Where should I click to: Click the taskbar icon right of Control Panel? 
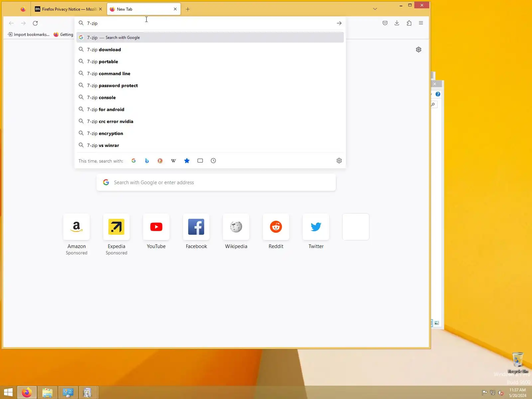click(x=87, y=392)
